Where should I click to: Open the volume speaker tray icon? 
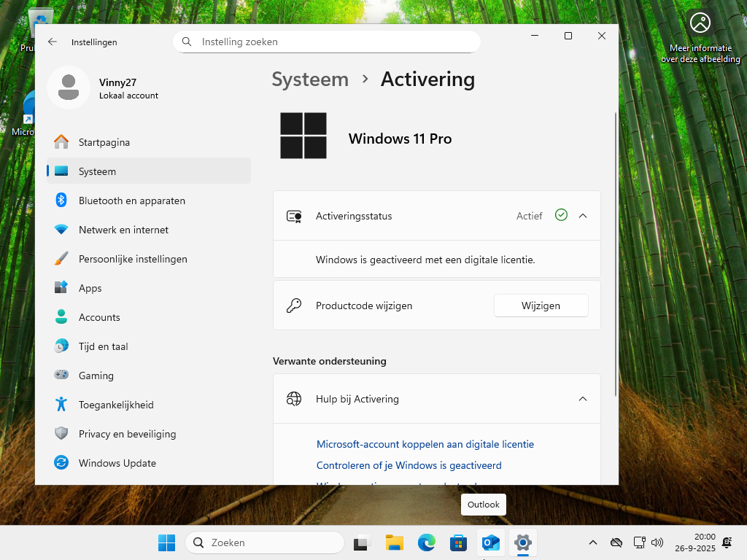pyautogui.click(x=657, y=542)
